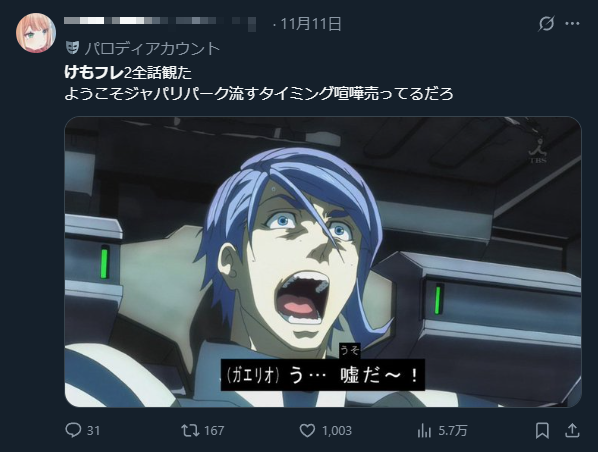Open the author's anime avatar profile
This screenshot has height=452, width=598.
click(x=36, y=33)
